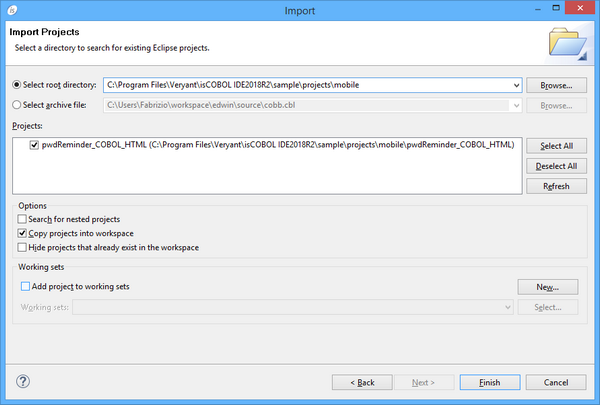
Task: Enable Hide projects that already exist
Action: click(23, 247)
